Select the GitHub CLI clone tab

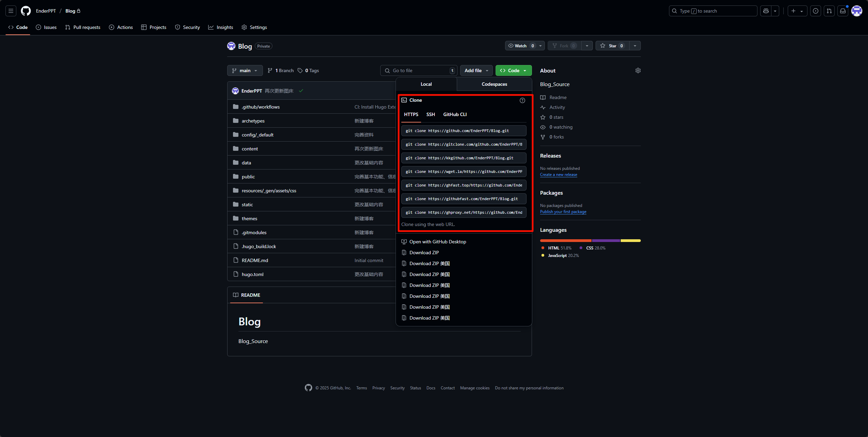(x=455, y=114)
